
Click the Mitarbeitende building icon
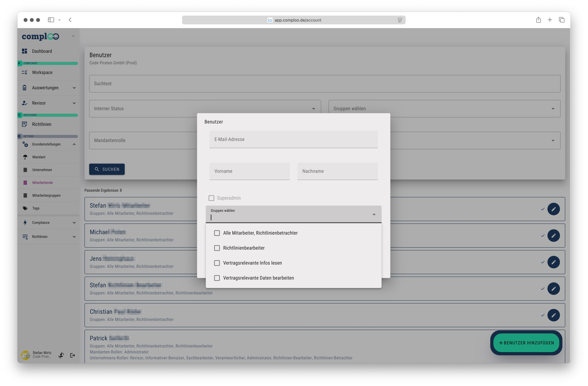point(25,183)
